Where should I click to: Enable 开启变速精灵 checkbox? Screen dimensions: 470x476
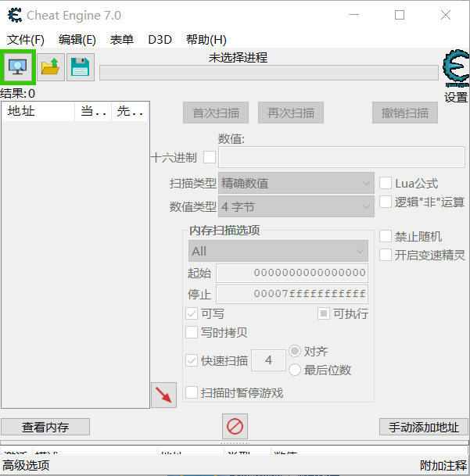386,255
